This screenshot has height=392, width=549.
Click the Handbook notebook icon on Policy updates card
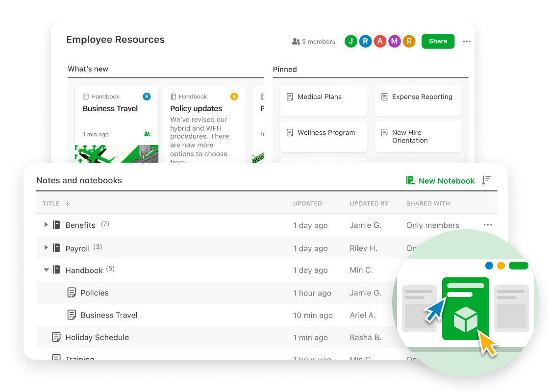[174, 96]
